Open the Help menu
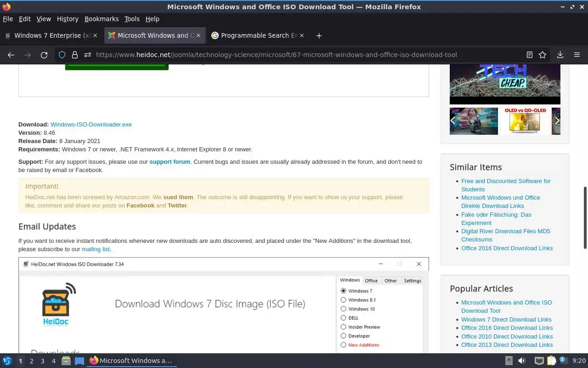588x368 pixels. tap(152, 19)
